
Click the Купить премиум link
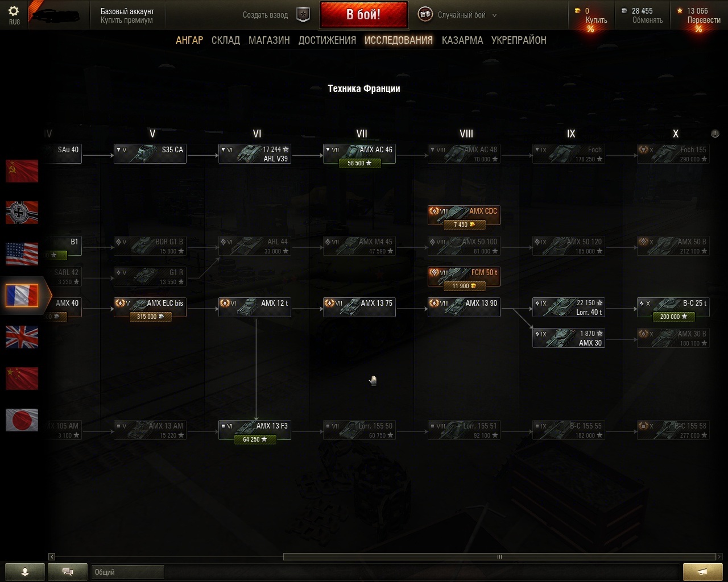[127, 20]
